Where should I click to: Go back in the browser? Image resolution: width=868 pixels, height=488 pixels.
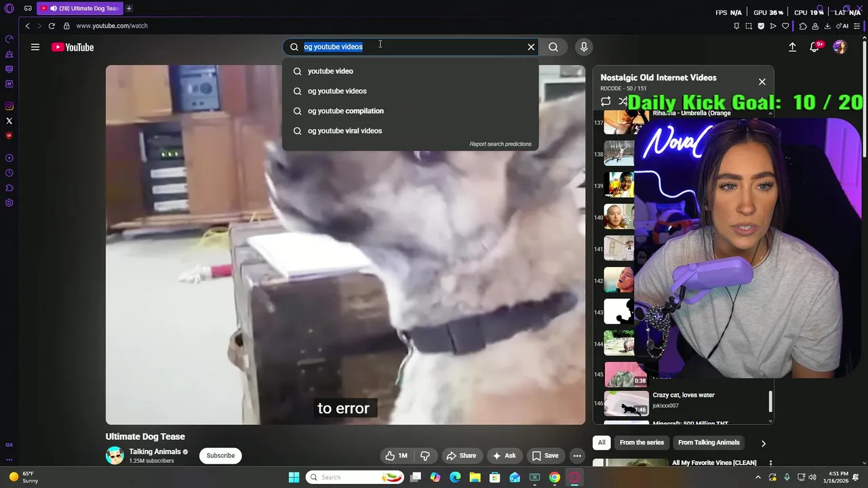[27, 26]
